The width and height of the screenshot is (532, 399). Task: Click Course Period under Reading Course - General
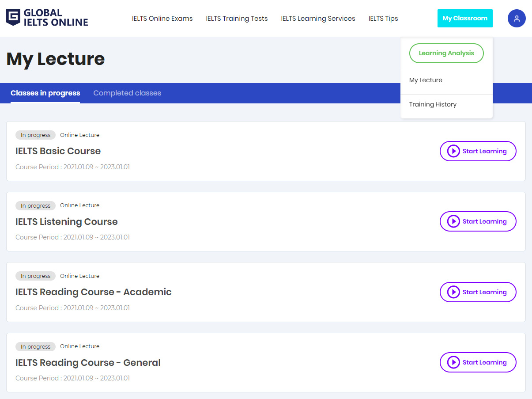coord(72,378)
